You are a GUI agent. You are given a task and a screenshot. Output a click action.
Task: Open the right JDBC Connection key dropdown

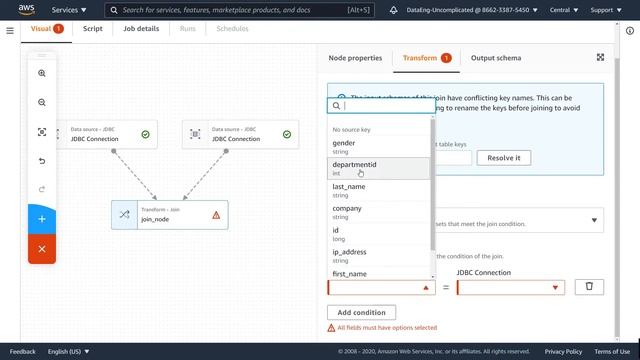(x=511, y=287)
